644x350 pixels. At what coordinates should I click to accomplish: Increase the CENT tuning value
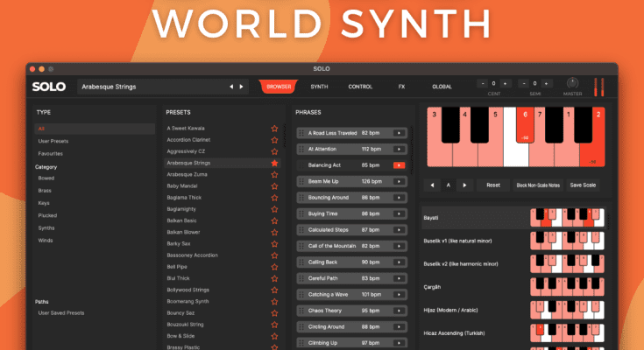(507, 83)
